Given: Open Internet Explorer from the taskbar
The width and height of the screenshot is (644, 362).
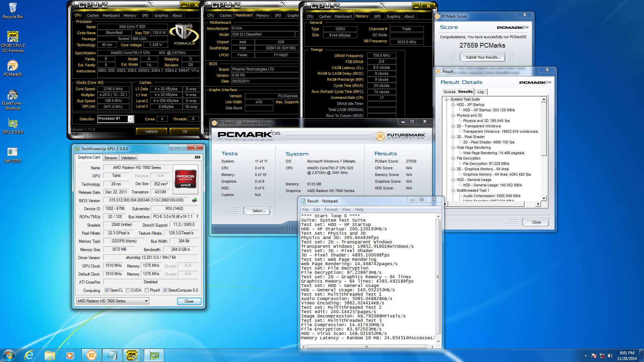Looking at the screenshot, I should pyautogui.click(x=30, y=355).
